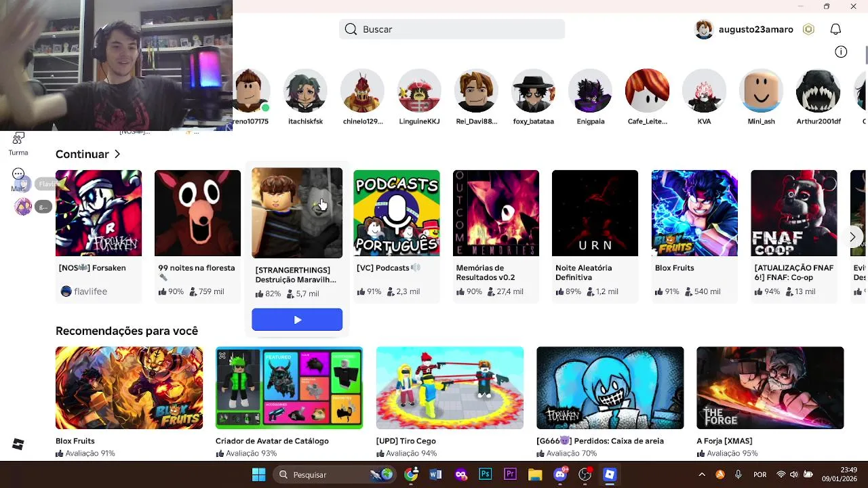Image resolution: width=868 pixels, height=488 pixels.
Task: Open Perdidos: Caixa de areia thumbnail
Action: click(x=610, y=388)
